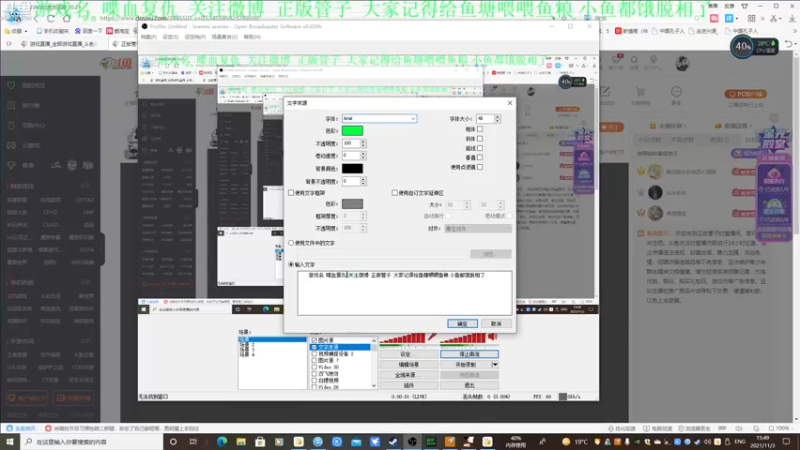Click the stop streaming button in OBS
Image resolution: width=800 pixels, height=450 pixels.
coord(469,354)
